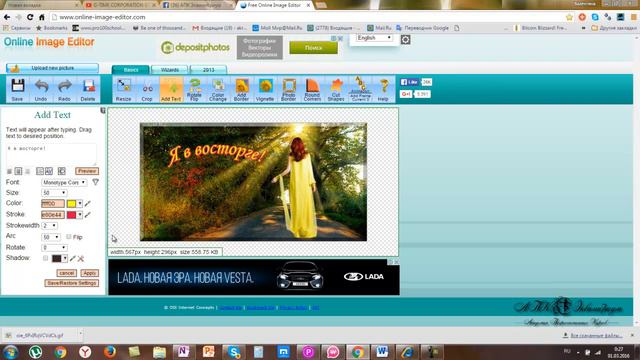This screenshot has width=640, height=360.
Task: Select the Crop scissors tool
Action: point(147,89)
